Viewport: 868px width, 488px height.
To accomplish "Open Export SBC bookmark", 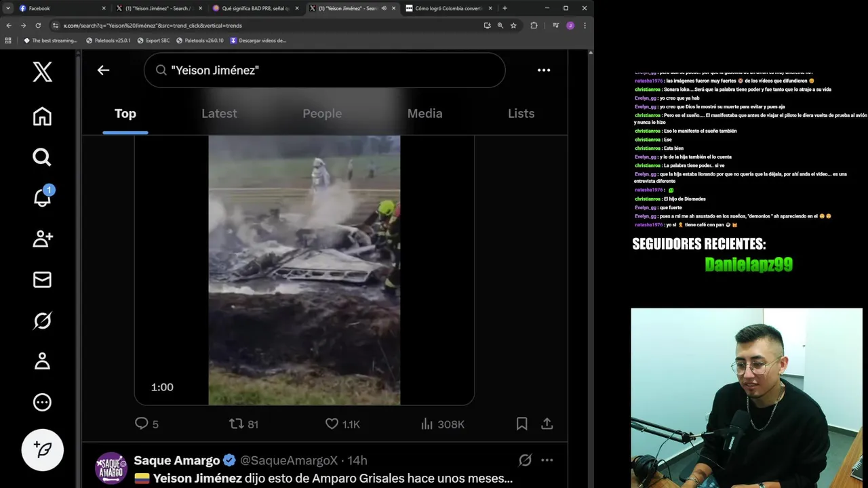I will 153,40.
